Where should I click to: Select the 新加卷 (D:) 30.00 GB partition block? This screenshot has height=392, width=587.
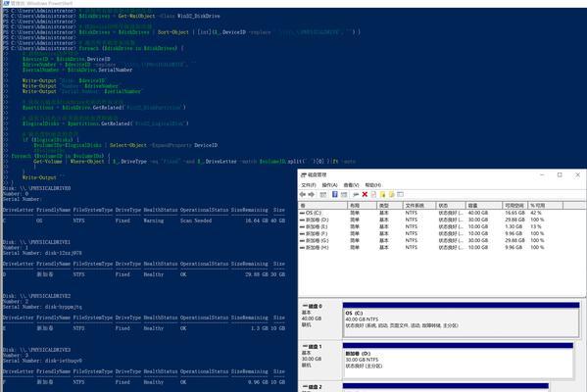(458, 360)
